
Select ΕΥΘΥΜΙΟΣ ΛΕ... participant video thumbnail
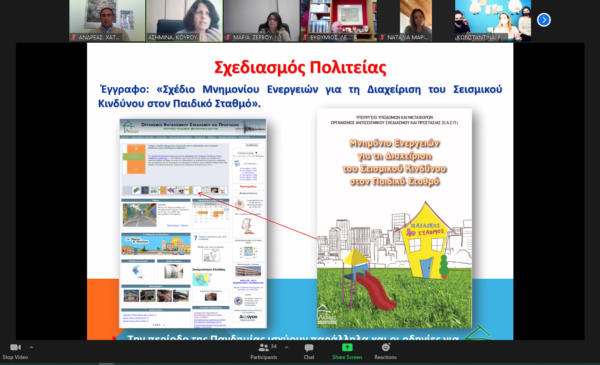click(x=339, y=21)
